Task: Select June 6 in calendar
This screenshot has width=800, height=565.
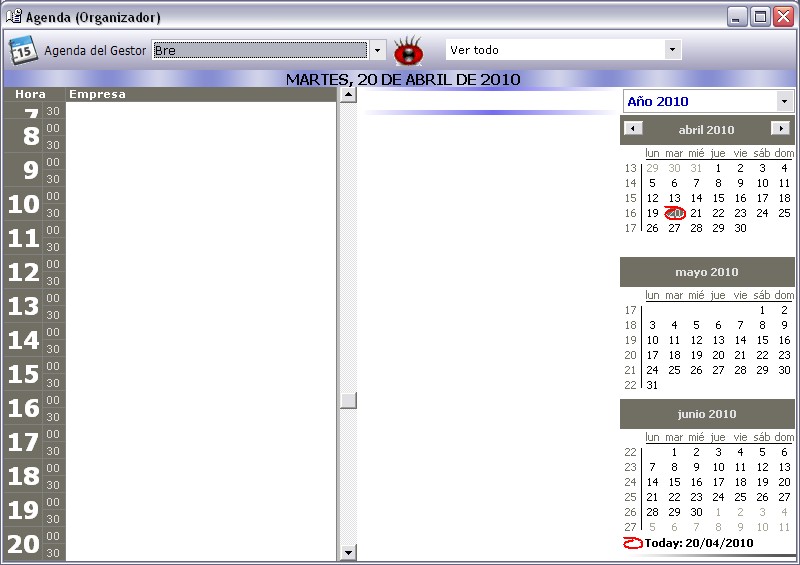Action: pyautogui.click(x=784, y=452)
